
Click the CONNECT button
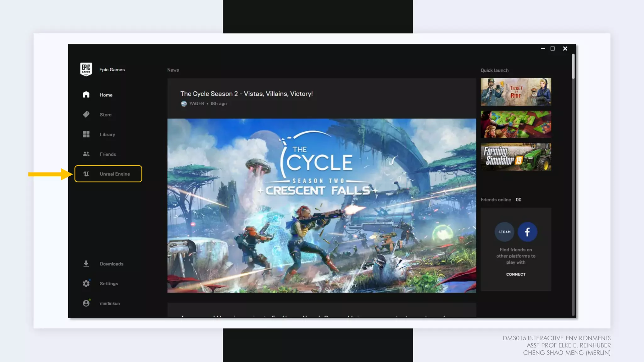pyautogui.click(x=516, y=274)
